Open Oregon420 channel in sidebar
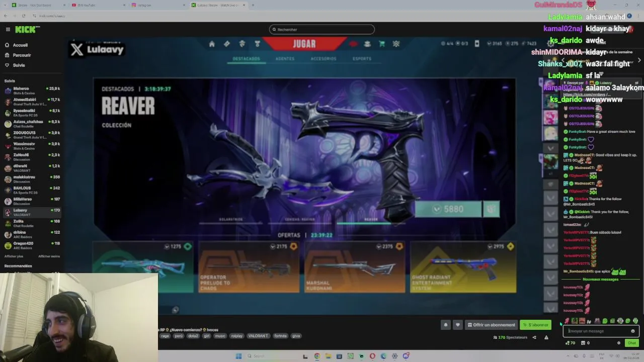This screenshot has width=644, height=362. click(32, 245)
